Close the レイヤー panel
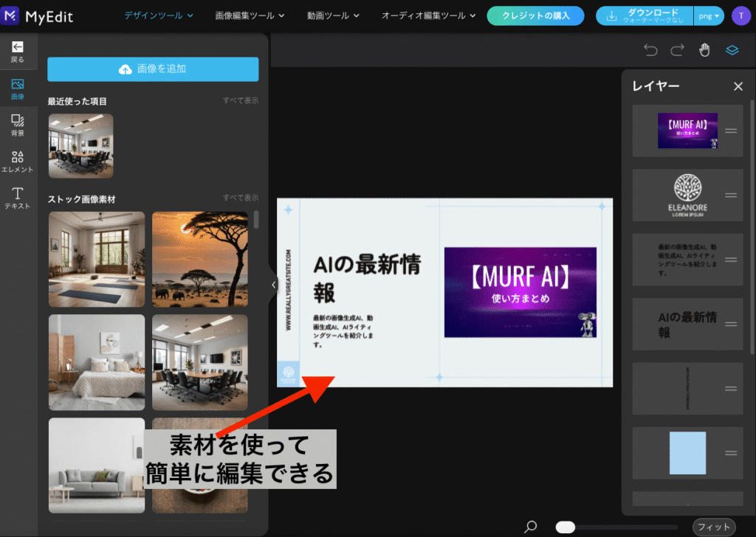Viewport: 756px width, 537px height. [738, 86]
